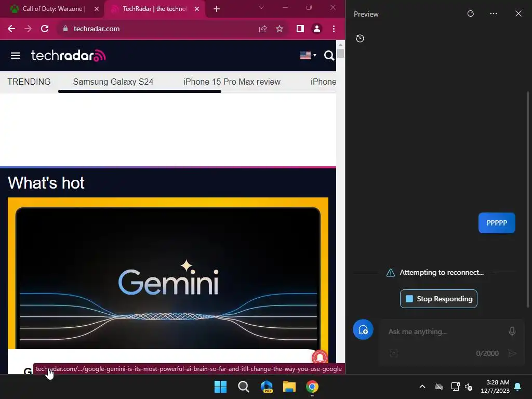Viewport: 532px width, 399px height.
Task: Switch to Call of Duty: Warzone tab
Action: 54,9
